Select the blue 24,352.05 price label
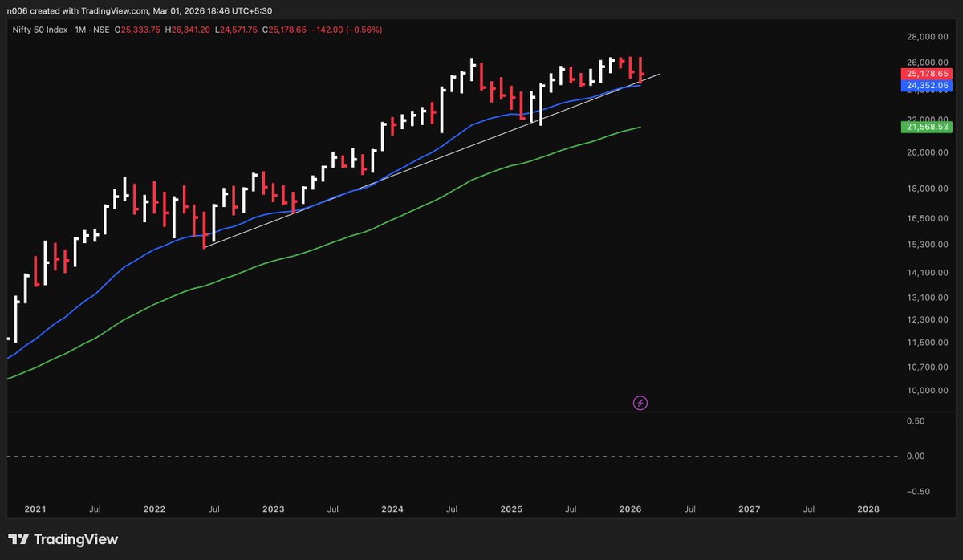963x560 pixels. click(x=927, y=85)
